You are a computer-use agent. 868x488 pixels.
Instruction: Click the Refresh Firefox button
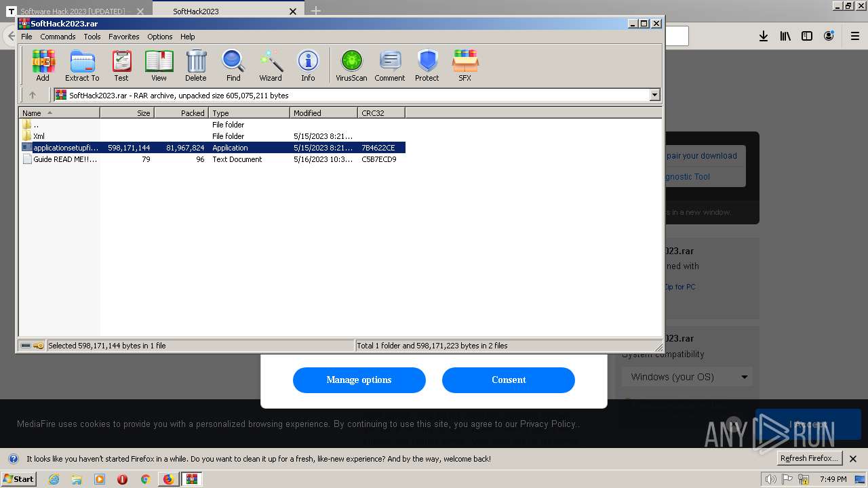point(809,458)
